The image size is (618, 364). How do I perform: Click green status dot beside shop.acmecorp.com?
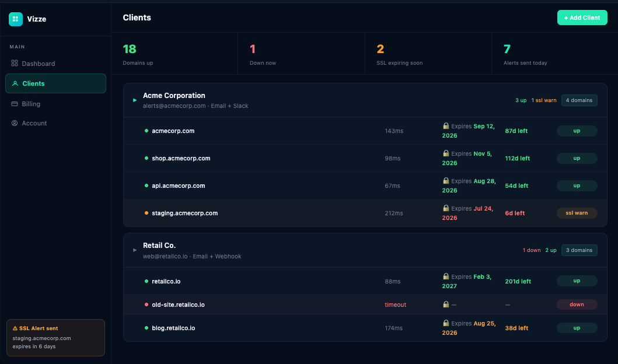[146, 158]
